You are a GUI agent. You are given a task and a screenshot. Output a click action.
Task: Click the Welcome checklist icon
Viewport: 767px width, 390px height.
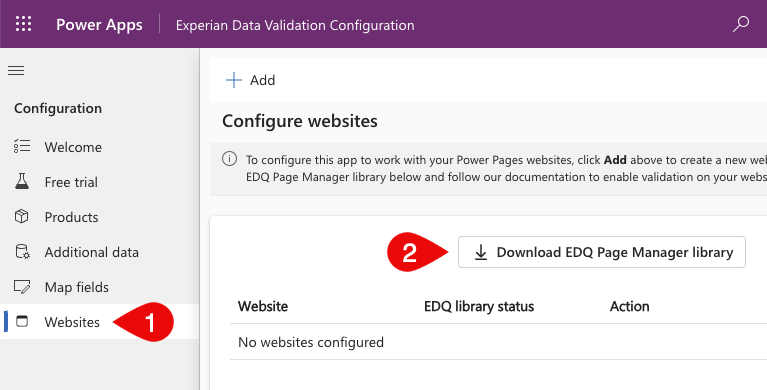click(22, 146)
